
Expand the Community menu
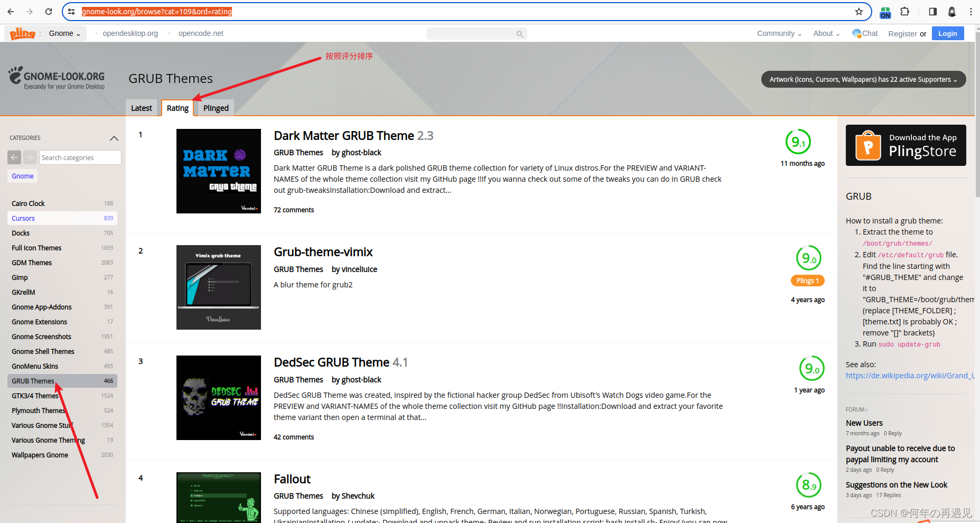tap(779, 33)
